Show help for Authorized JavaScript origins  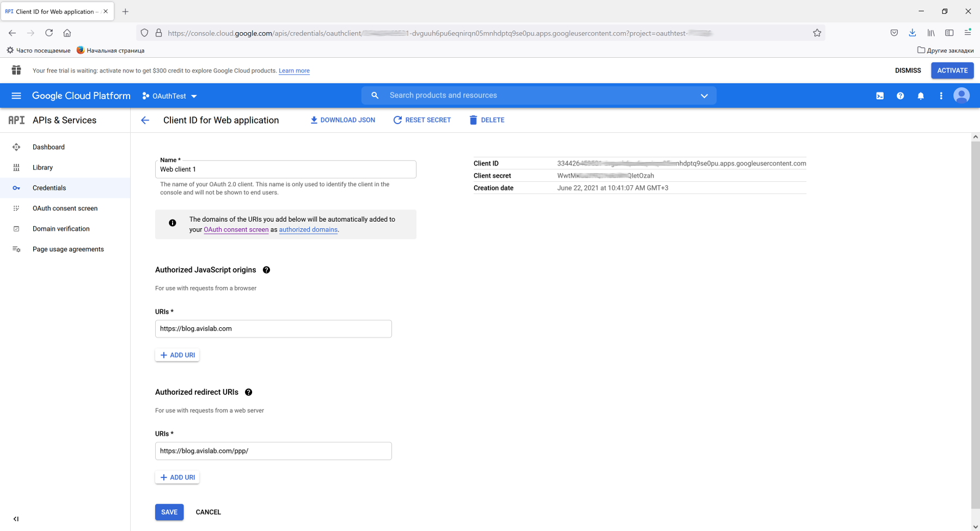266,270
